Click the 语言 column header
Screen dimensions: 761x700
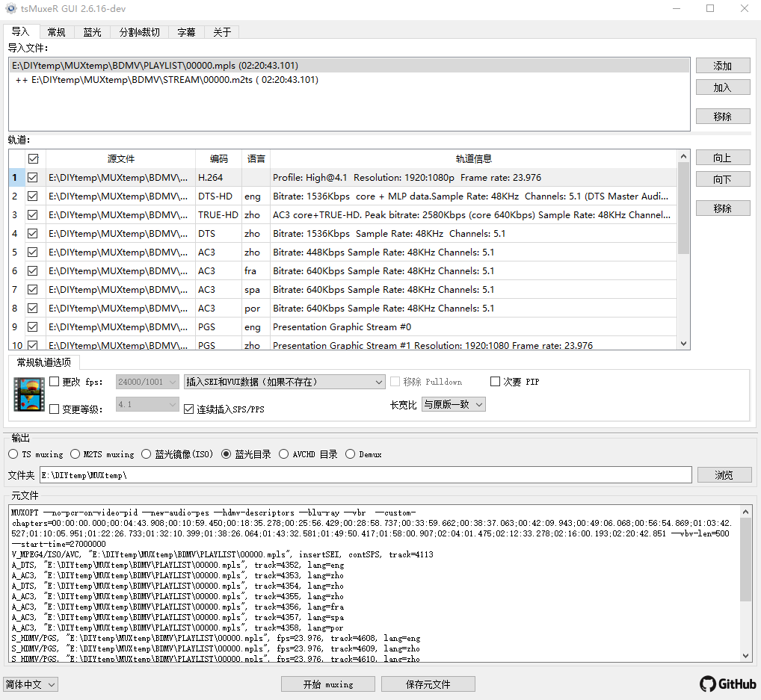pos(256,158)
